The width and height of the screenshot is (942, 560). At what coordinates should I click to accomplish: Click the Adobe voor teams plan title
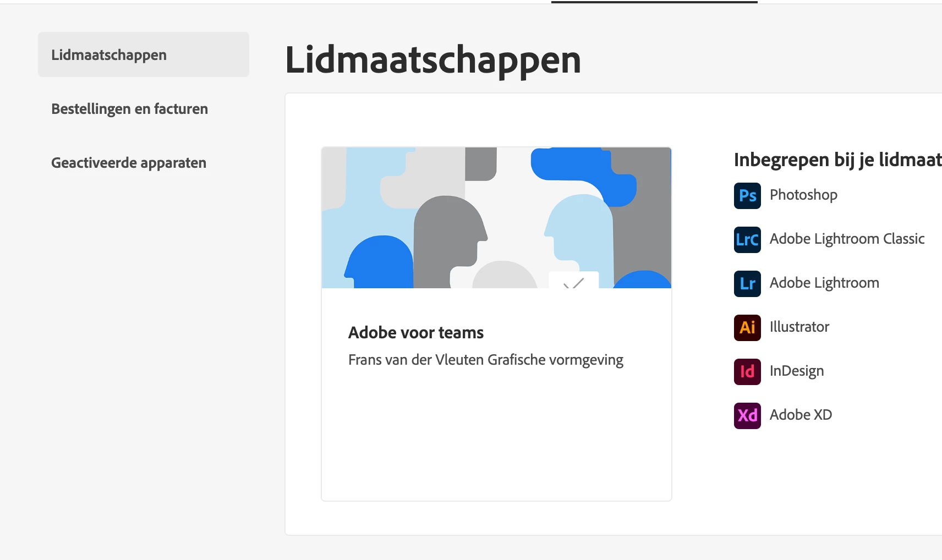(416, 333)
